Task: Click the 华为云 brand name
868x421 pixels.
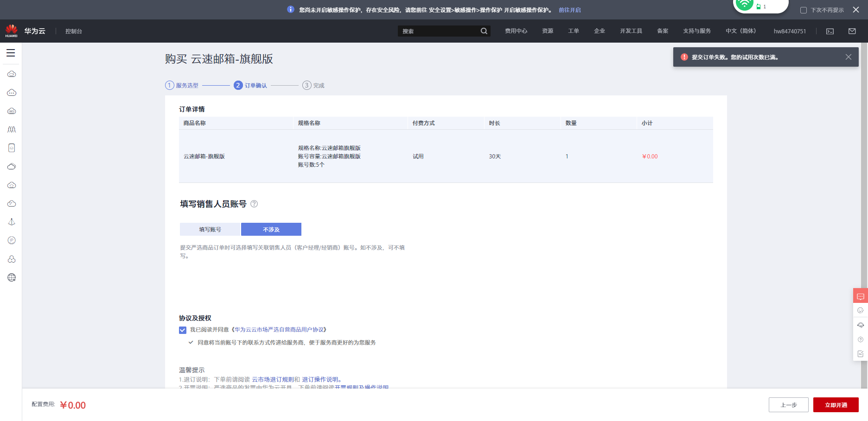Action: tap(35, 31)
